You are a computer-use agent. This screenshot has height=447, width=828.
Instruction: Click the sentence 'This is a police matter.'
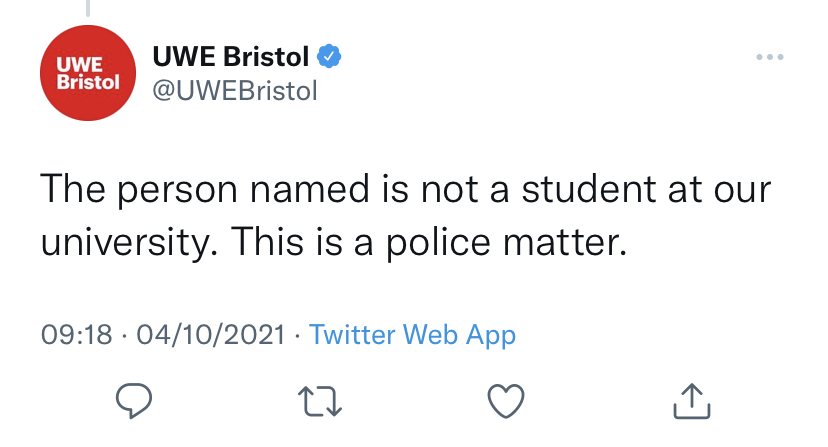pyautogui.click(x=429, y=242)
